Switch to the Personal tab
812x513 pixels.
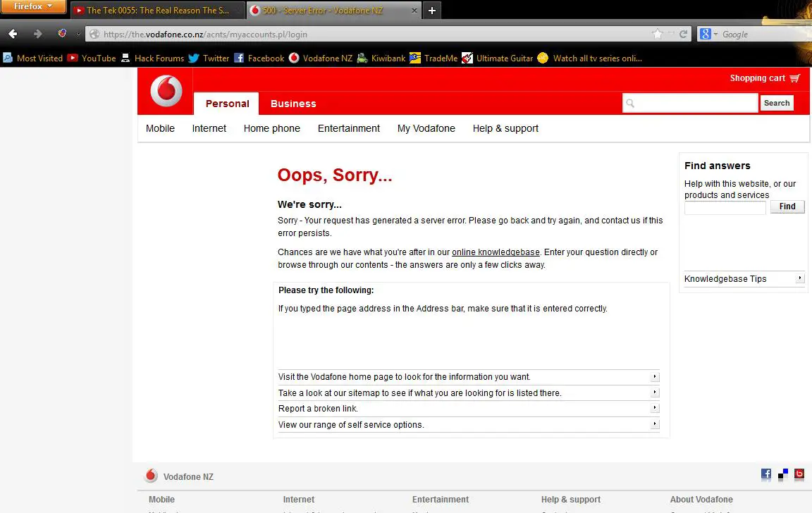227,104
